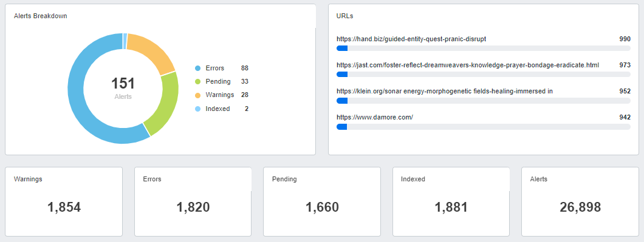Open the Alerts 26,898 stat card
The height and width of the screenshot is (242, 644).
point(580,201)
